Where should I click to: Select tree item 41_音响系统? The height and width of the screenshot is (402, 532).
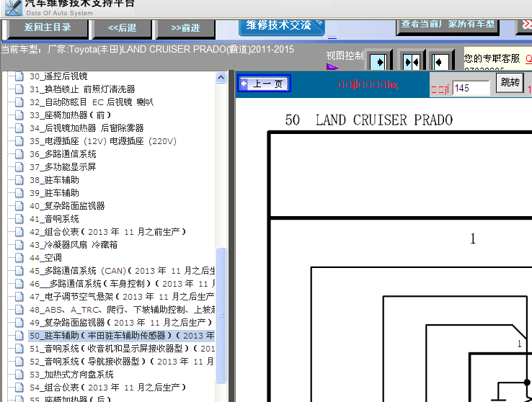click(54, 218)
